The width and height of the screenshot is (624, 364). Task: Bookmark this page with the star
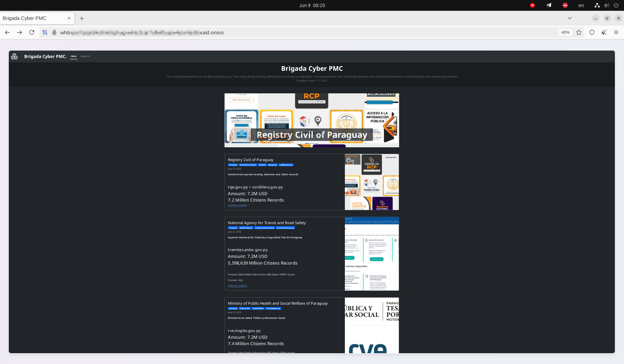tap(579, 32)
